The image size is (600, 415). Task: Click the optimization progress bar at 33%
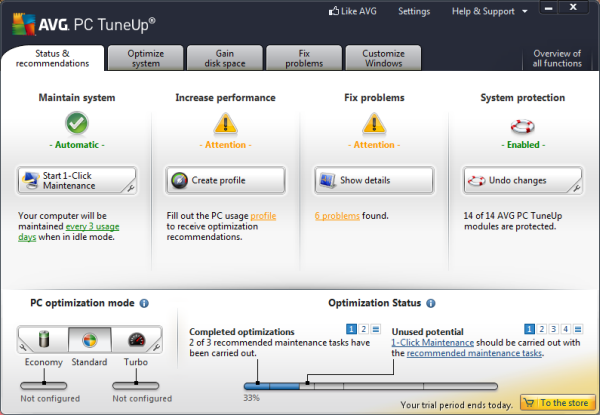coord(370,386)
